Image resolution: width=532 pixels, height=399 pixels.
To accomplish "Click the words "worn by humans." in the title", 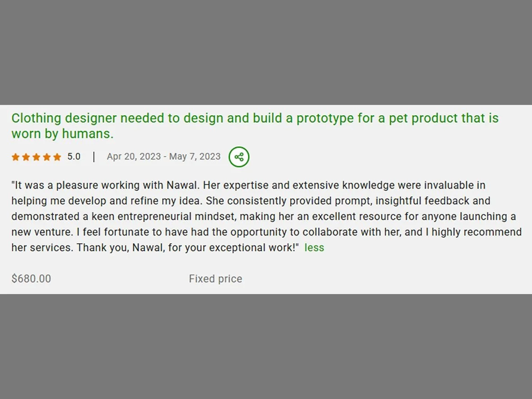I will 63,134.
